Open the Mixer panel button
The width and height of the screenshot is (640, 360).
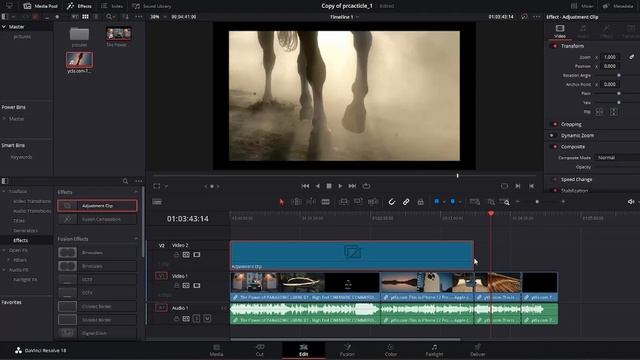(x=582, y=6)
